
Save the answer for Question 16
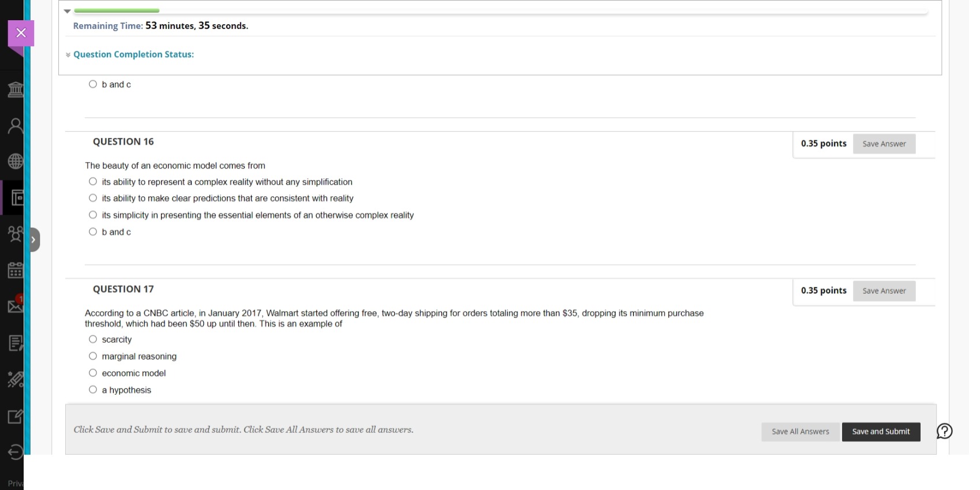click(884, 144)
